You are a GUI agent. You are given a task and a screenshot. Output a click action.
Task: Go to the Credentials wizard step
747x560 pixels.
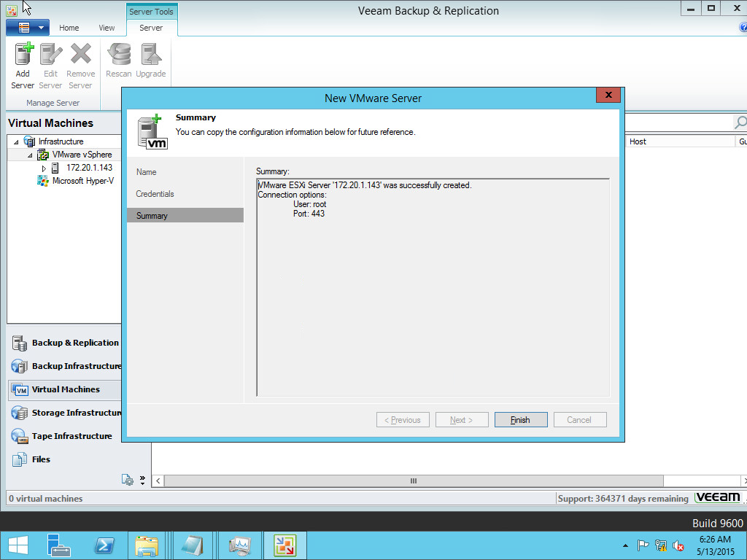pos(155,194)
